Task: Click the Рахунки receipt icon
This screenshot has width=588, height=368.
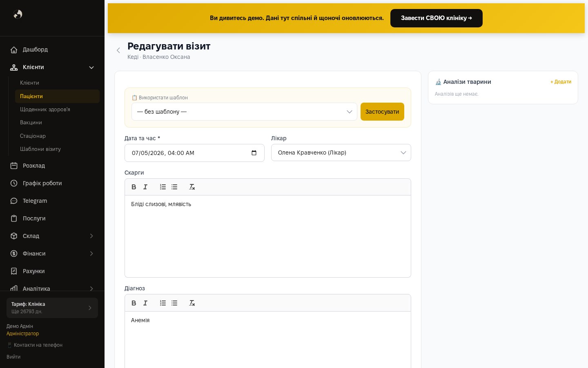Action: point(14,271)
